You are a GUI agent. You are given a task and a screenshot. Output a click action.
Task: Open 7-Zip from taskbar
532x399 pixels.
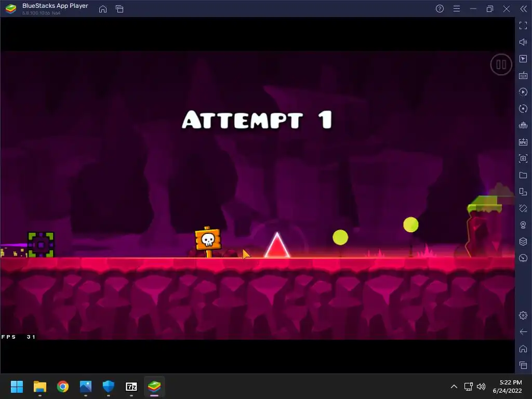point(131,387)
